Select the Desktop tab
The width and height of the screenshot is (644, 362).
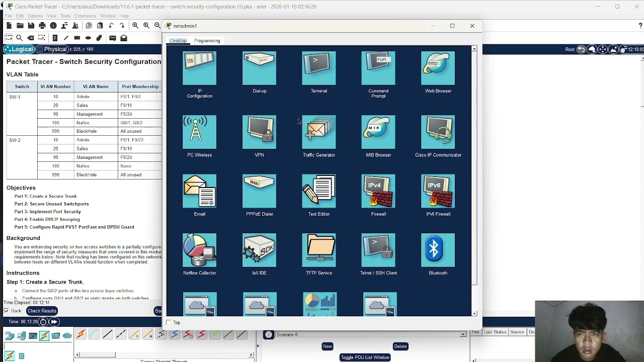(x=178, y=41)
